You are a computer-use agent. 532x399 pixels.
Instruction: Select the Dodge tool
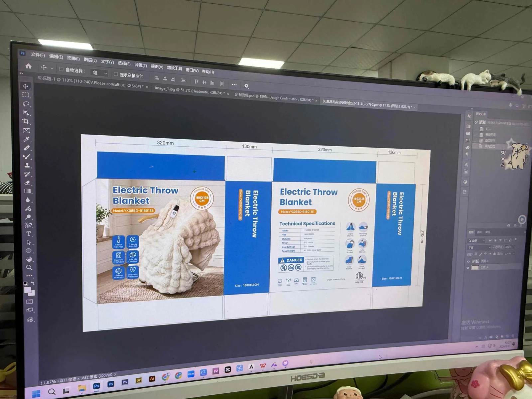pos(28,208)
